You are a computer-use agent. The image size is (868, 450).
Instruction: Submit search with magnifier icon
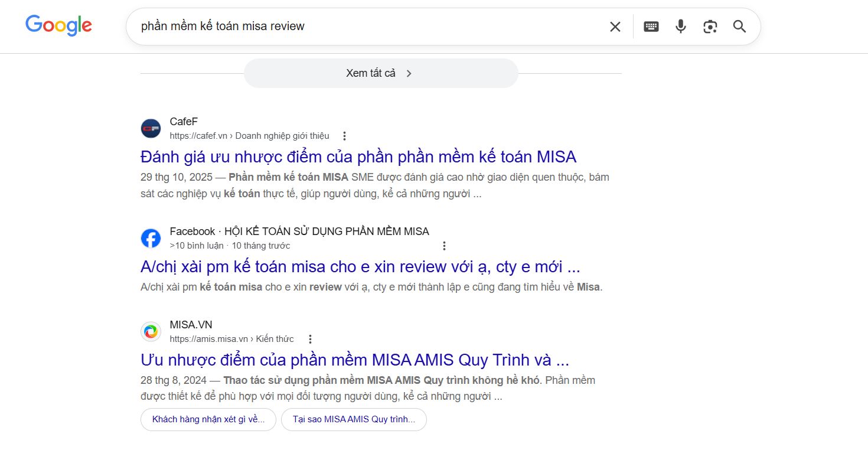tap(740, 27)
